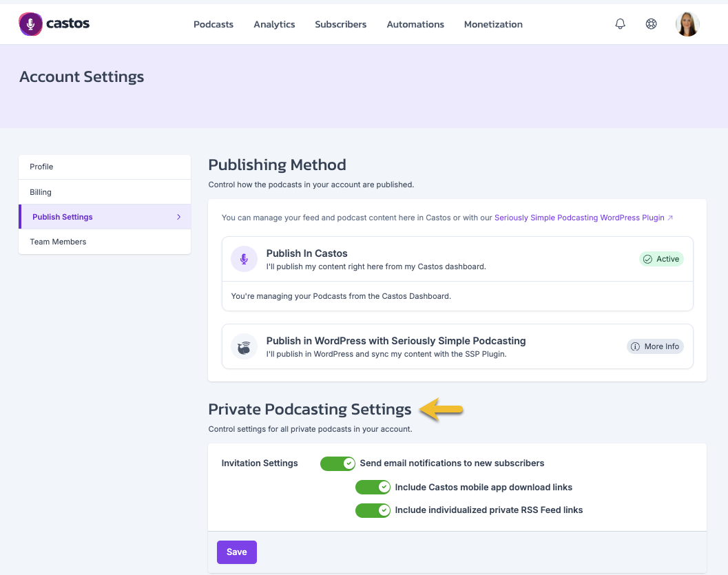This screenshot has width=728, height=575.
Task: Click the Save button
Action: (237, 552)
